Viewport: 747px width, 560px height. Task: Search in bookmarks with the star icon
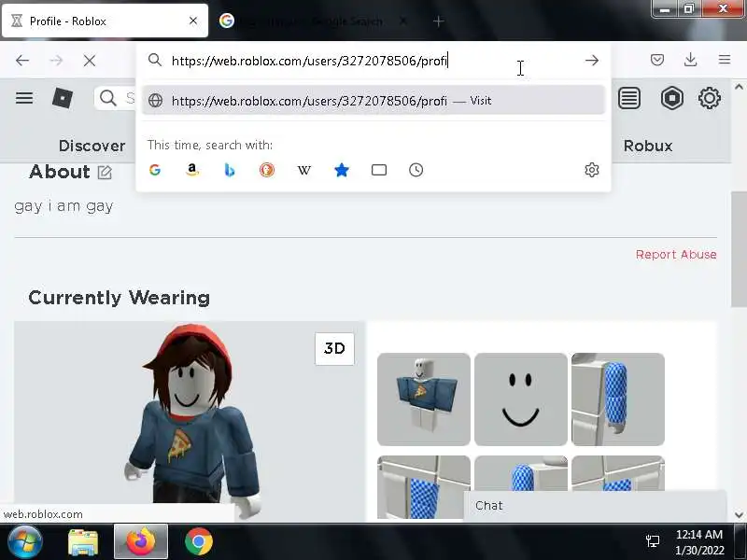(x=342, y=170)
